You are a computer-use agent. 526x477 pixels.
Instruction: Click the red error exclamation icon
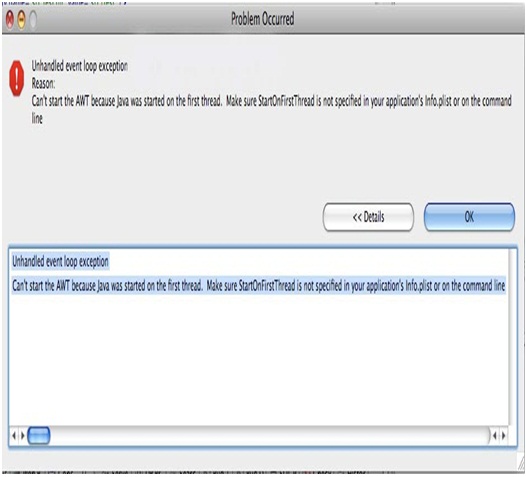click(17, 78)
